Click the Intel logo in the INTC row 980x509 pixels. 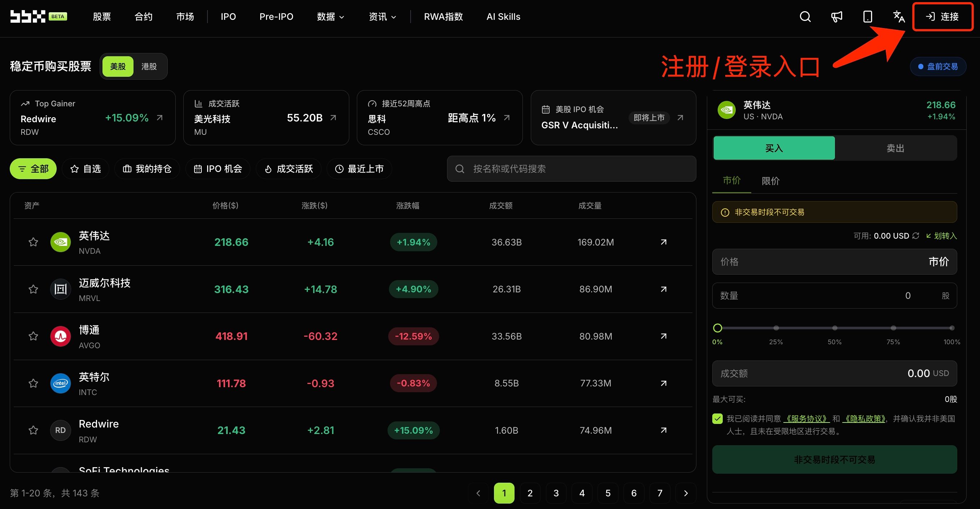tap(61, 383)
